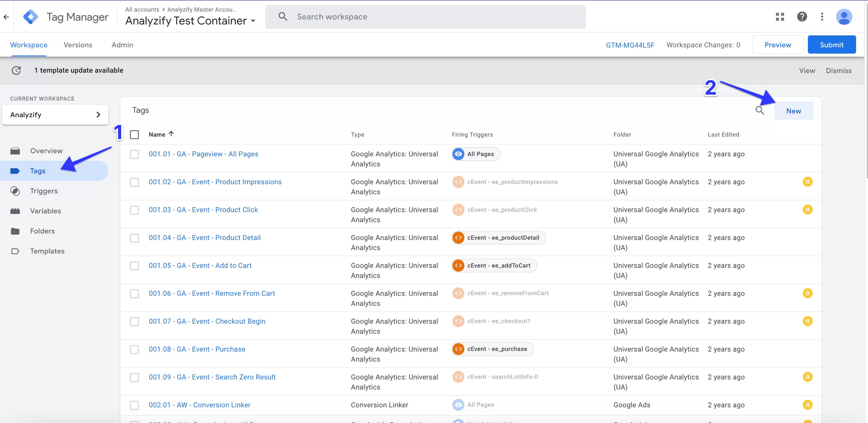This screenshot has height=423, width=868.
Task: Check the 001.05 Add to Cart checkbox
Action: (x=134, y=266)
